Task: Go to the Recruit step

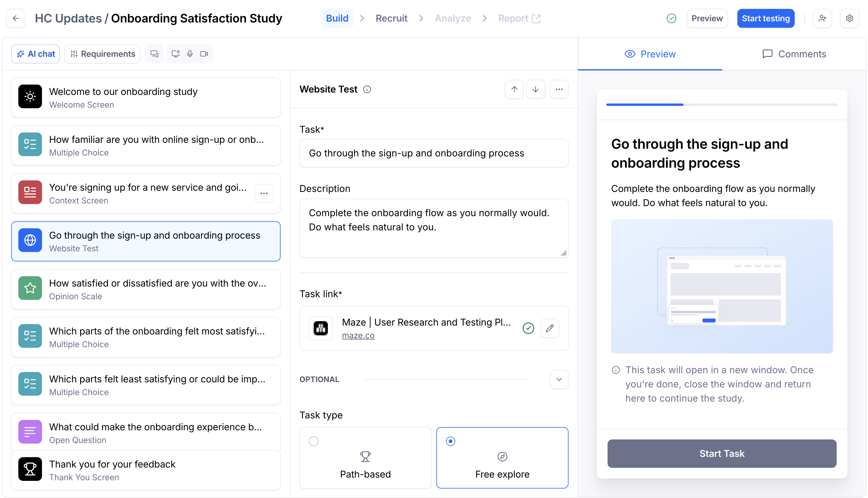Action: (x=391, y=18)
